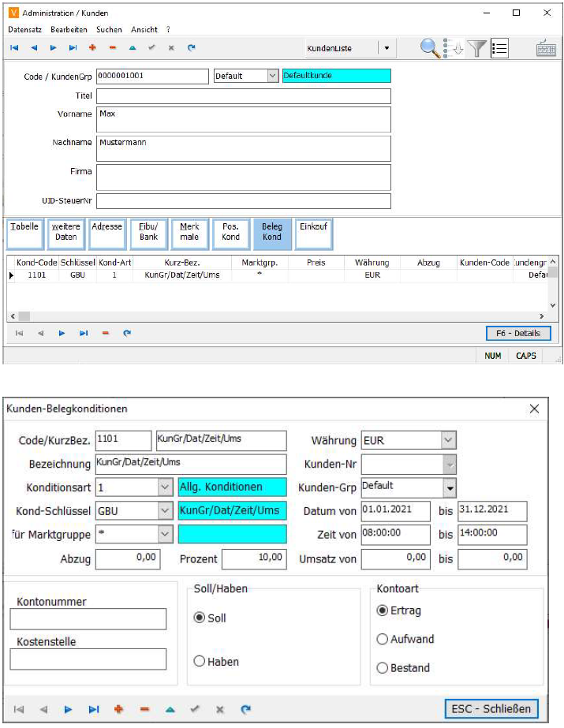The height and width of the screenshot is (728, 564).
Task: Click the list view icon in toolbar
Action: click(499, 48)
